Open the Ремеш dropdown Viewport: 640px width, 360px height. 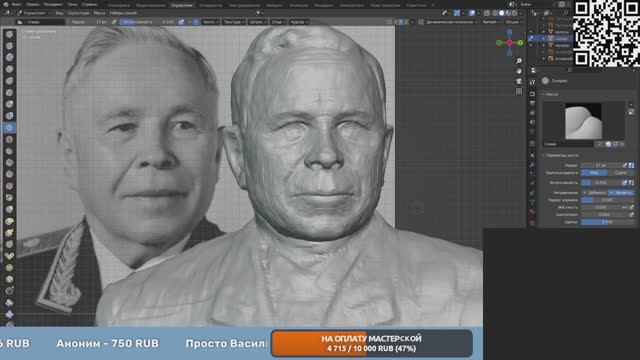[491, 22]
